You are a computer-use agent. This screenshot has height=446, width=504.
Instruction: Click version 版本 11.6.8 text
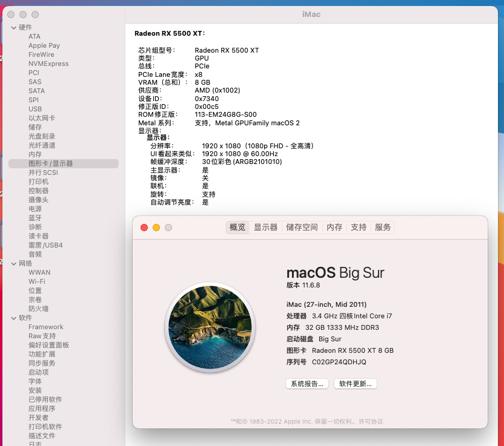[303, 285]
